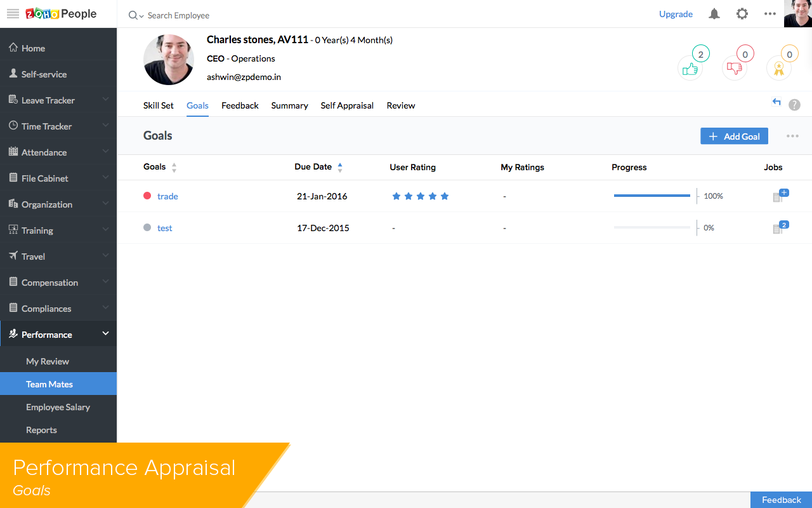Click the Time Tracker clock icon
812x508 pixels.
13,126
